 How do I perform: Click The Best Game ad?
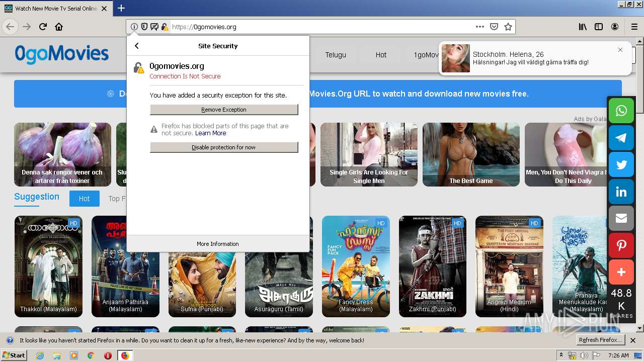point(471,154)
